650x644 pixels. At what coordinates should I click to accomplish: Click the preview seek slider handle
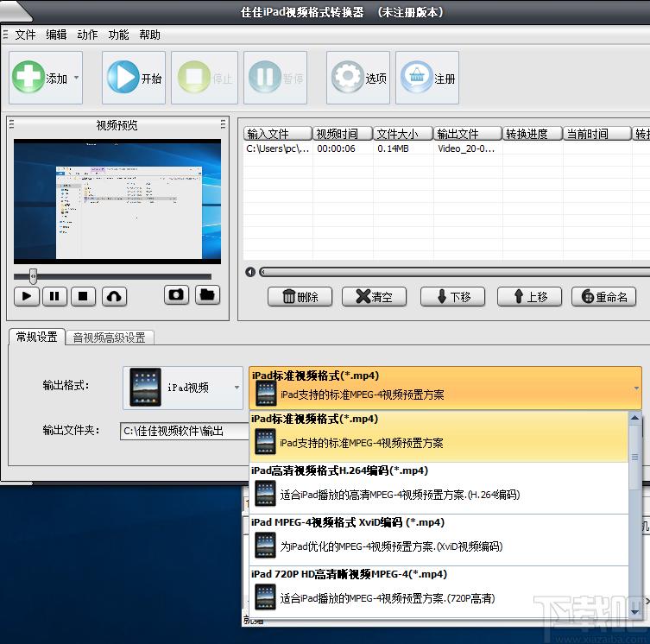coord(33,276)
